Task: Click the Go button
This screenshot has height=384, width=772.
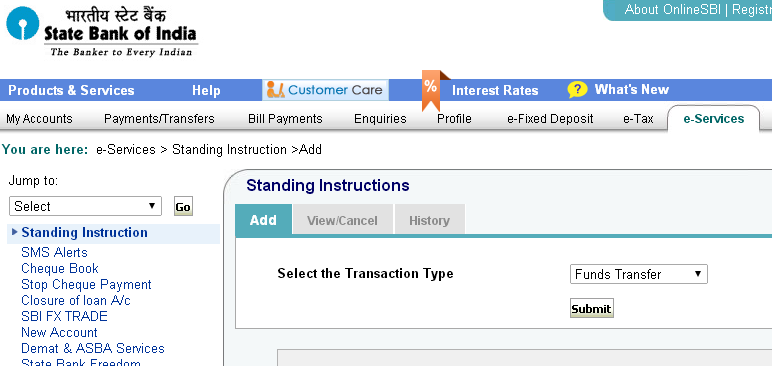Action: point(183,207)
